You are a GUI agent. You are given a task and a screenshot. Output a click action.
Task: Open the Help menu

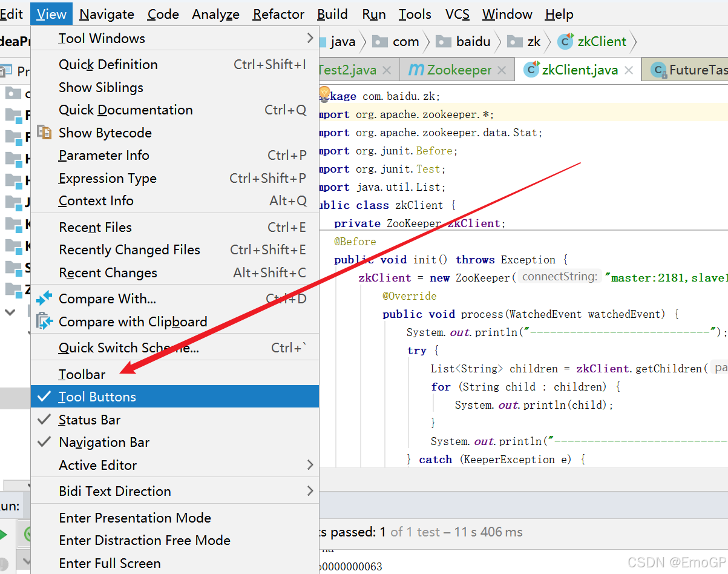(x=559, y=14)
